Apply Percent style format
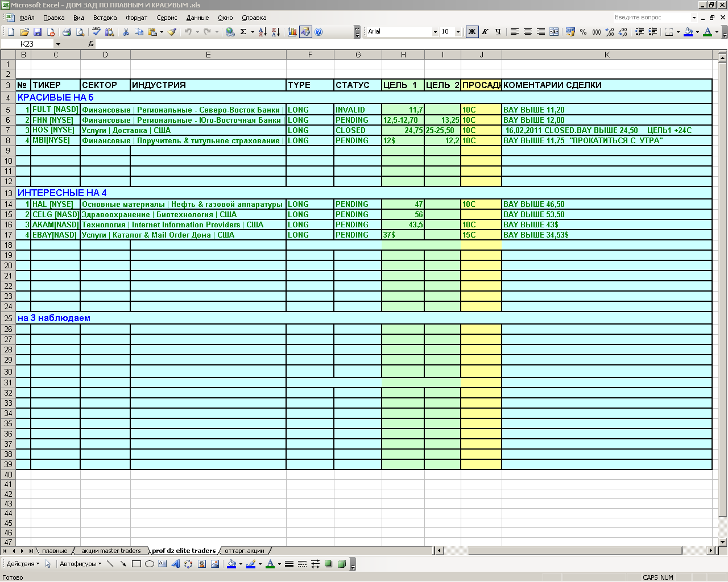The width and height of the screenshot is (728, 582). coord(584,32)
